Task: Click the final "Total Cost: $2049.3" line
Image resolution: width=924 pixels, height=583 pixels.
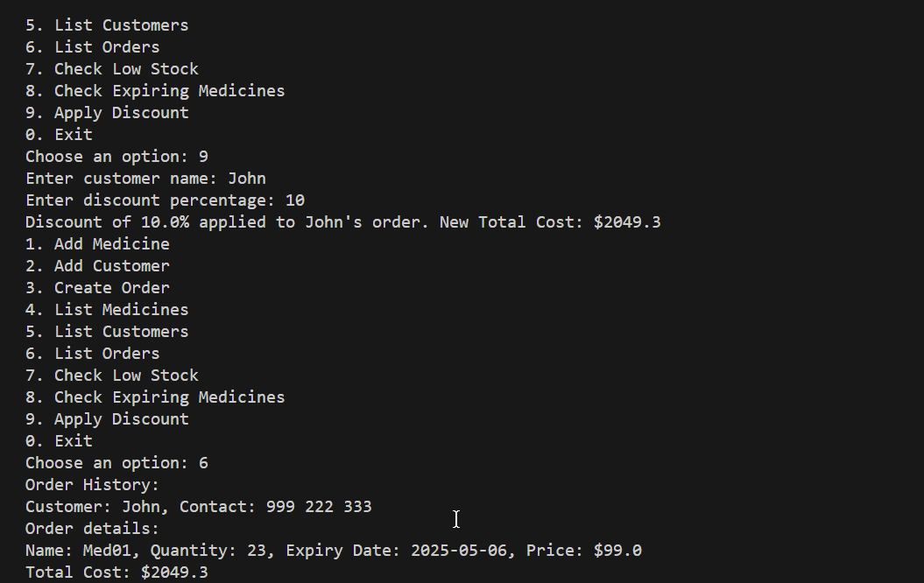Action: (116, 572)
